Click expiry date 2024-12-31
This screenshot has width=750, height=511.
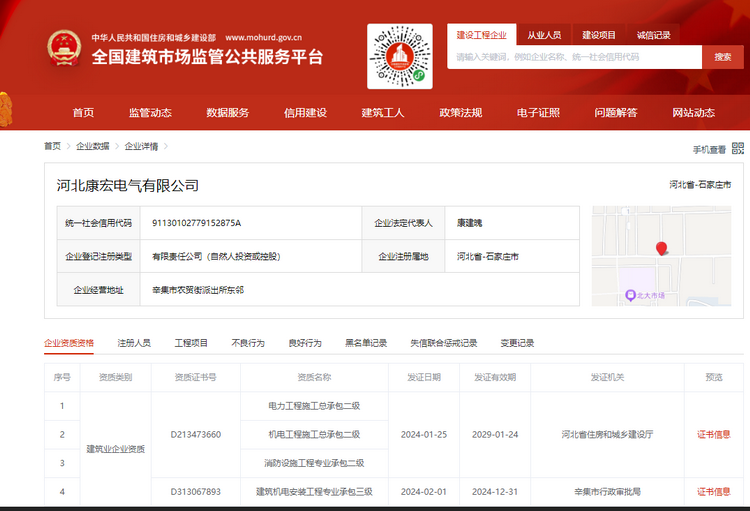pos(495,491)
